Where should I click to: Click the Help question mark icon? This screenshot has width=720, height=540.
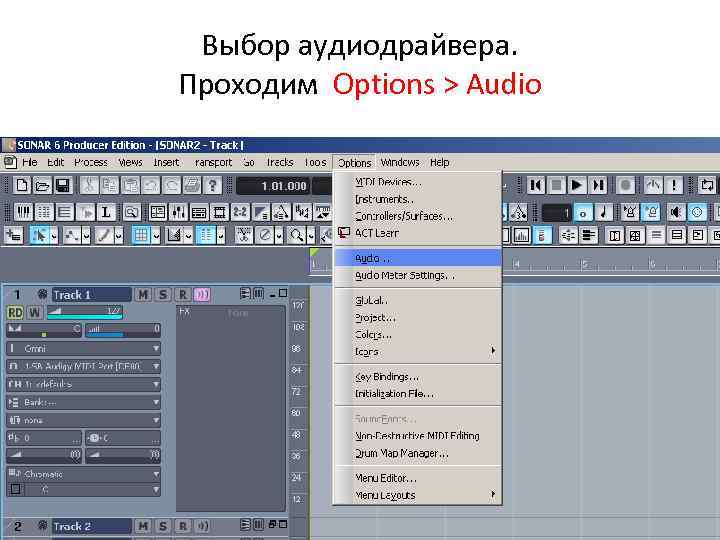[212, 186]
